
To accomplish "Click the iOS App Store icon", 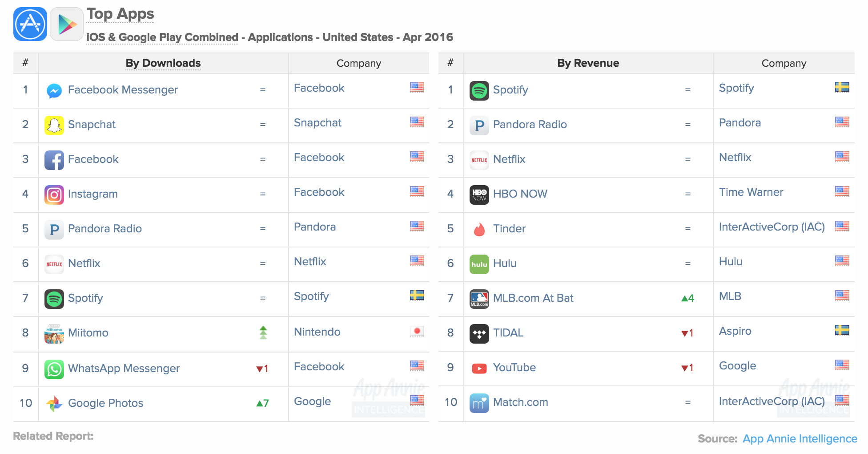I will click(x=30, y=24).
